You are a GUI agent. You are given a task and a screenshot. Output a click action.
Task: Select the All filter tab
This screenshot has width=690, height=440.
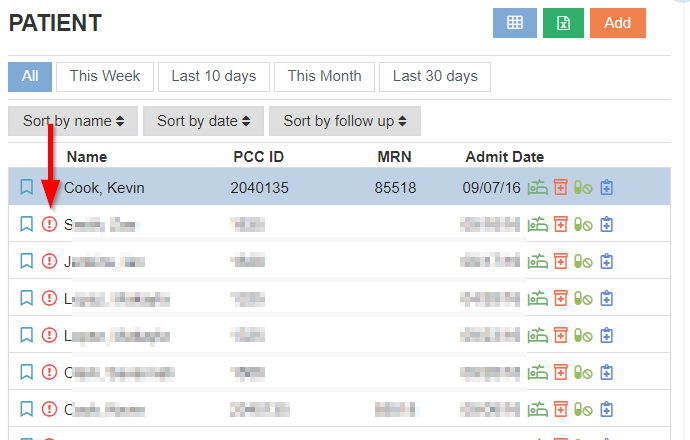[x=30, y=77]
